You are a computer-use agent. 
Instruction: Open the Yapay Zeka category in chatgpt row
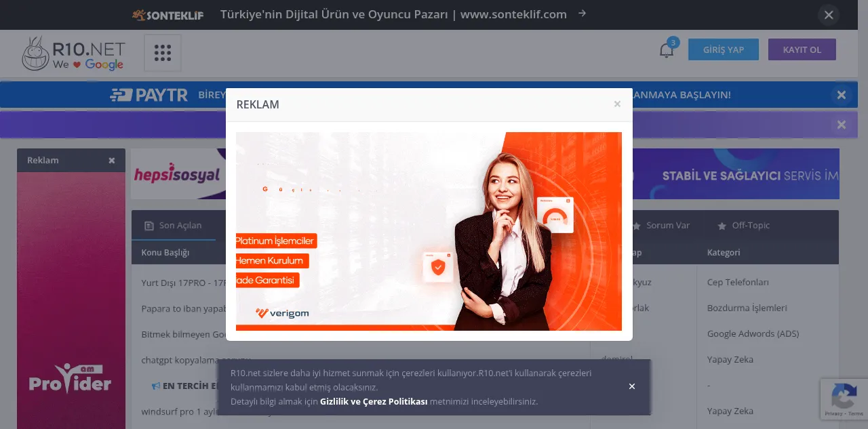tap(730, 359)
